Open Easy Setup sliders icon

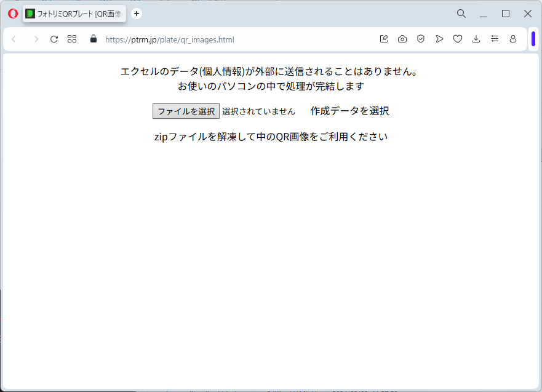pos(495,39)
